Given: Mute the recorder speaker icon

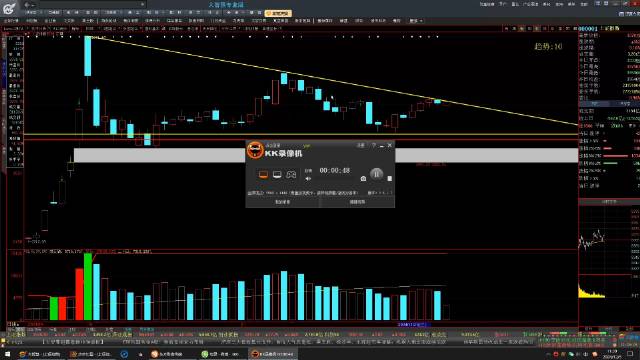Looking at the screenshot, I should pyautogui.click(x=308, y=178).
